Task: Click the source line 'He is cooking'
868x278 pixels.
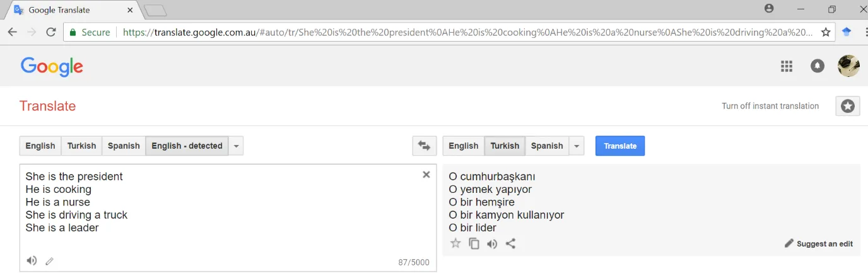Action: (59, 189)
